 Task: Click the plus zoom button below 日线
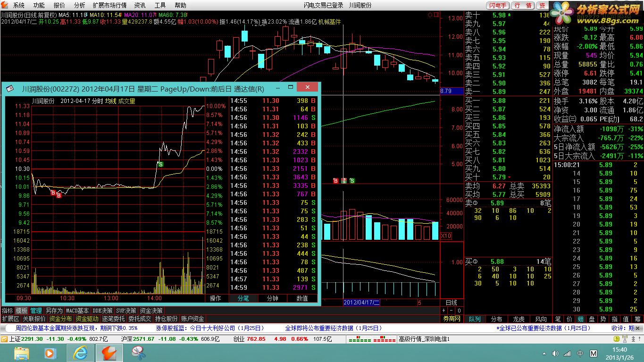pyautogui.click(x=444, y=311)
